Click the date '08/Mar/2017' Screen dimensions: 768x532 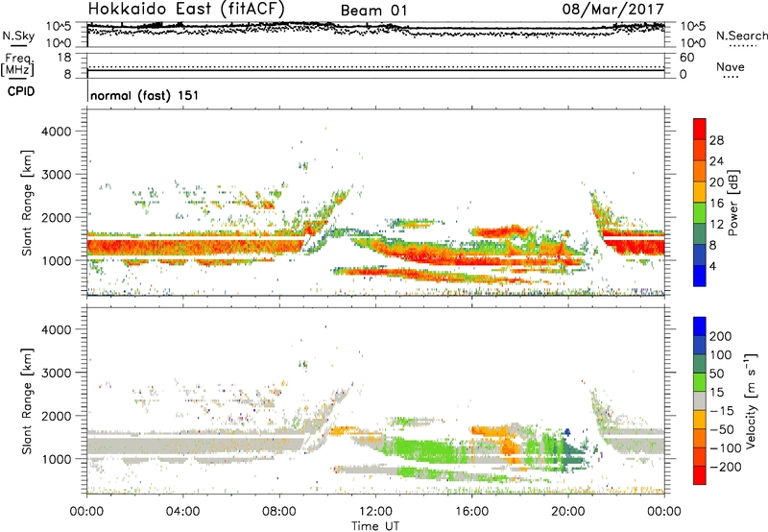(x=613, y=10)
